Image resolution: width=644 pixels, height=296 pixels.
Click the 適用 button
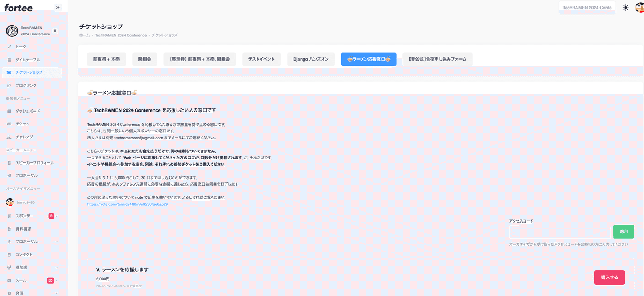624,232
